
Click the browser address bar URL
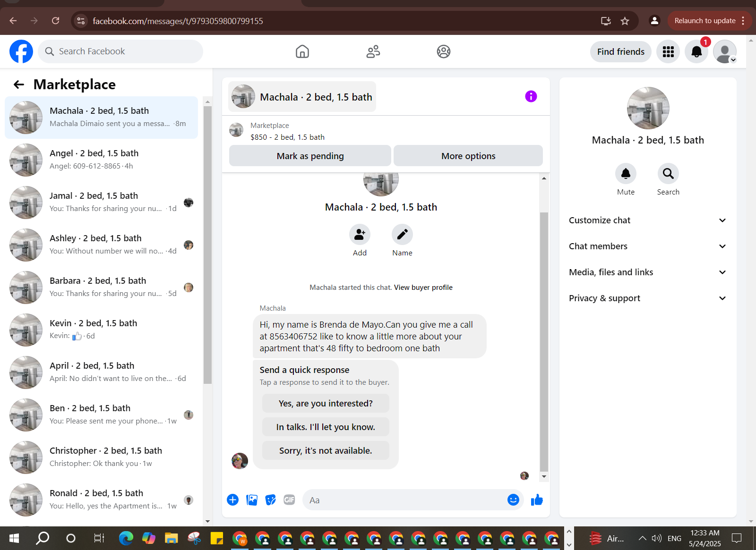coord(178,21)
